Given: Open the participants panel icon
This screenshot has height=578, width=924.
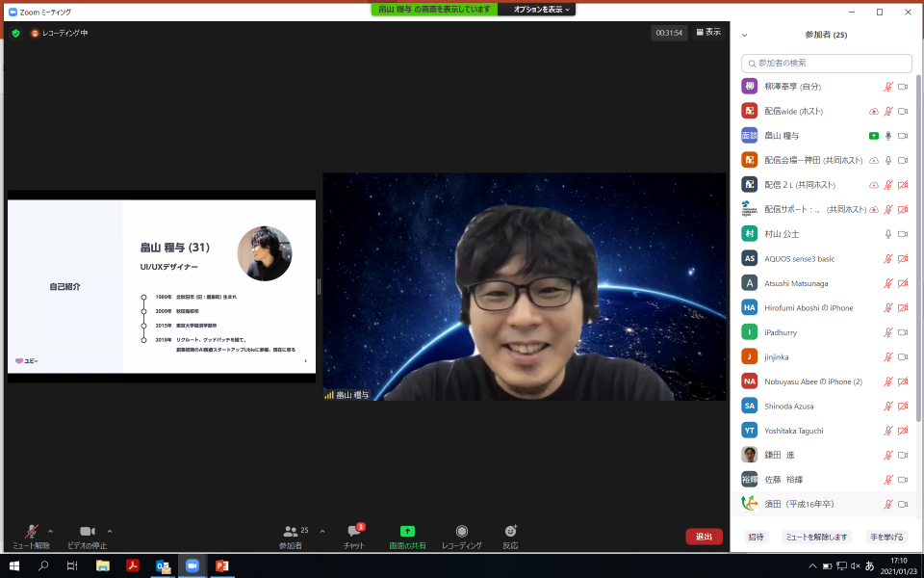Looking at the screenshot, I should 291,532.
